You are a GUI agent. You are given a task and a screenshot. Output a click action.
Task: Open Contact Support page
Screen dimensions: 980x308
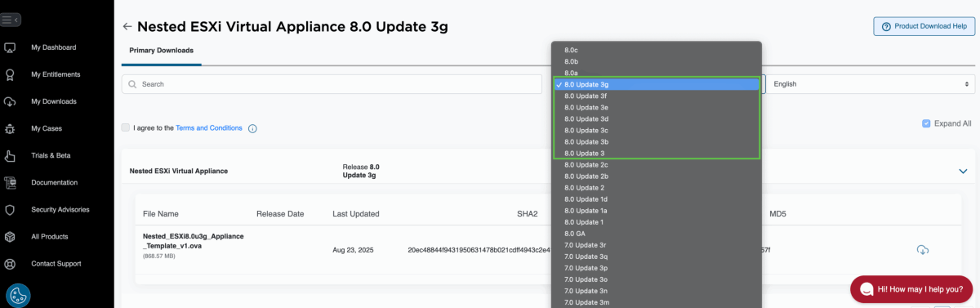pyautogui.click(x=56, y=264)
